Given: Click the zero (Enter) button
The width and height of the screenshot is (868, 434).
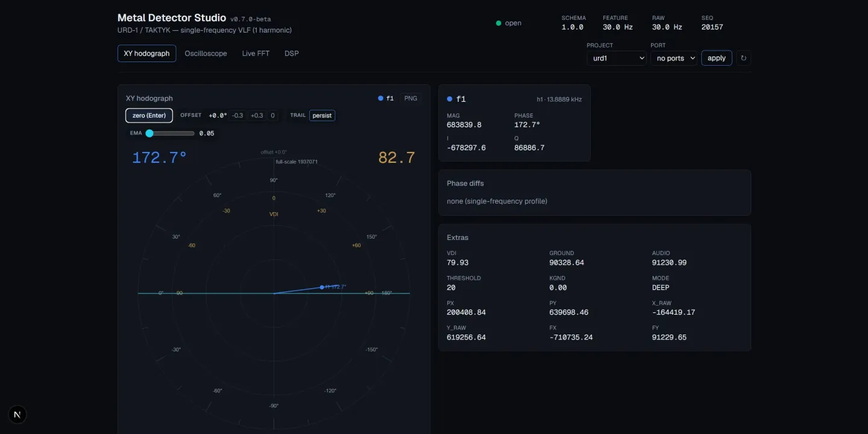Looking at the screenshot, I should (149, 115).
